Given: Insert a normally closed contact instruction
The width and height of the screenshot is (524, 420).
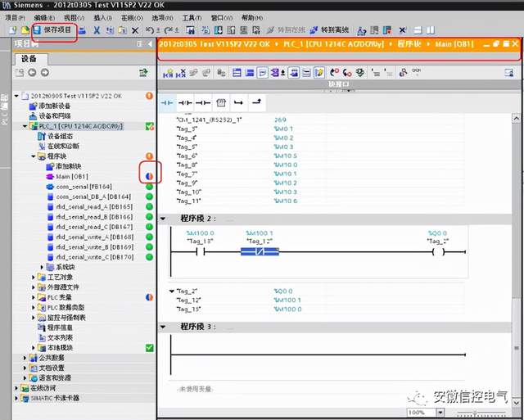Looking at the screenshot, I should coord(185,102).
